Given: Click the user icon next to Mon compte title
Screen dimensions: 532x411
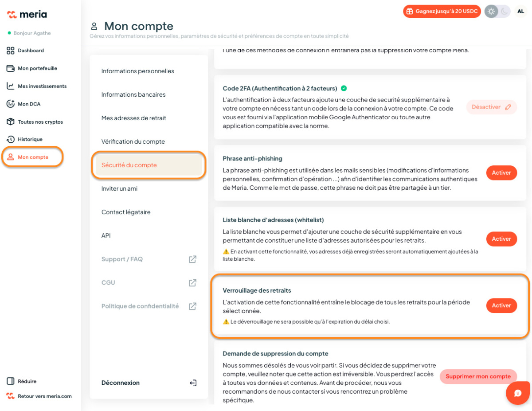Looking at the screenshot, I should click(x=94, y=27).
